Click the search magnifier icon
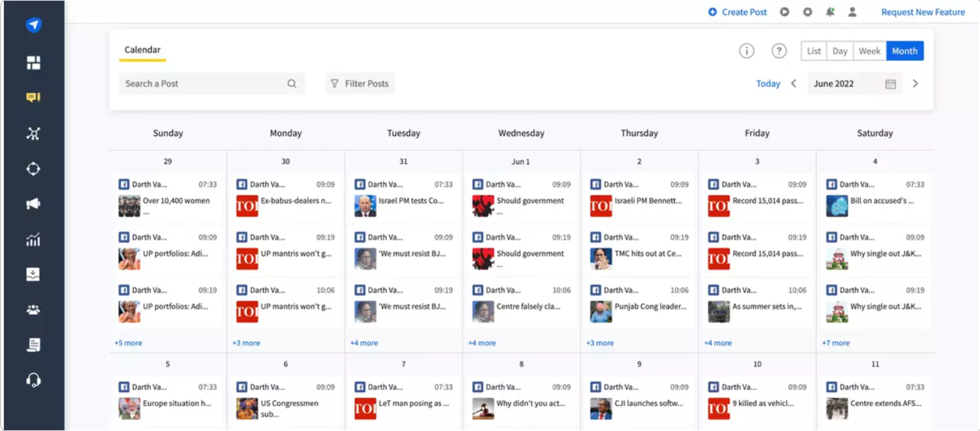Image resolution: width=980 pixels, height=431 pixels. pyautogui.click(x=292, y=83)
